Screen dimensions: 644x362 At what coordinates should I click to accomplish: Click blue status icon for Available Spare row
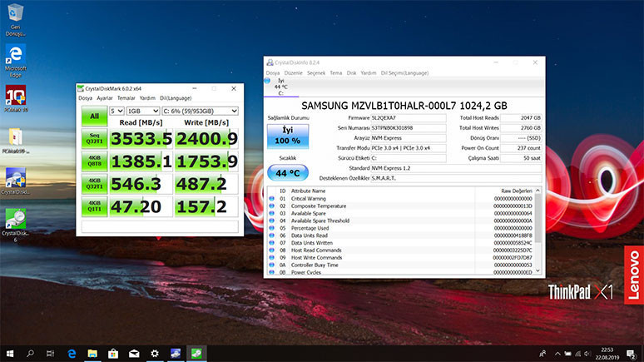pyautogui.click(x=271, y=213)
